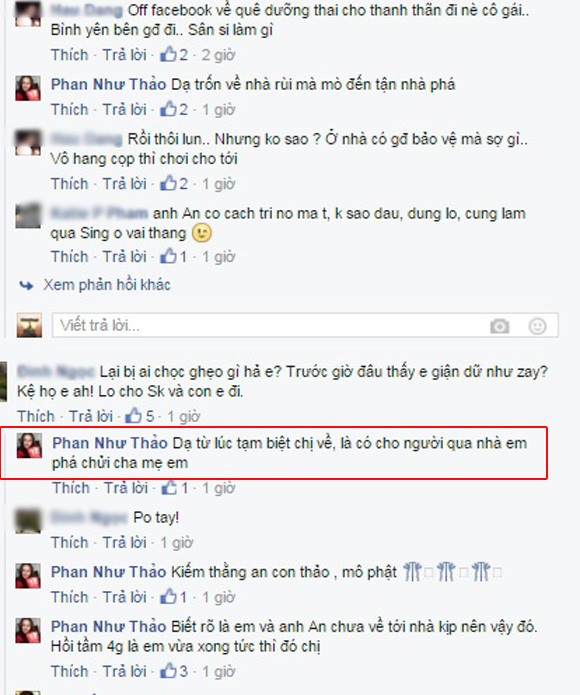Reply to the 'Po tay!' comment
This screenshot has height=695, width=580.
(125, 543)
